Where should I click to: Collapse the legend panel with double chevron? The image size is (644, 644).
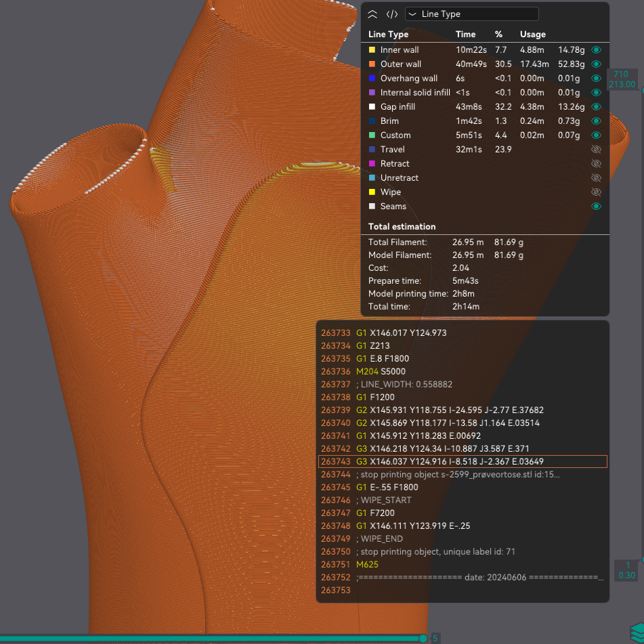click(372, 14)
